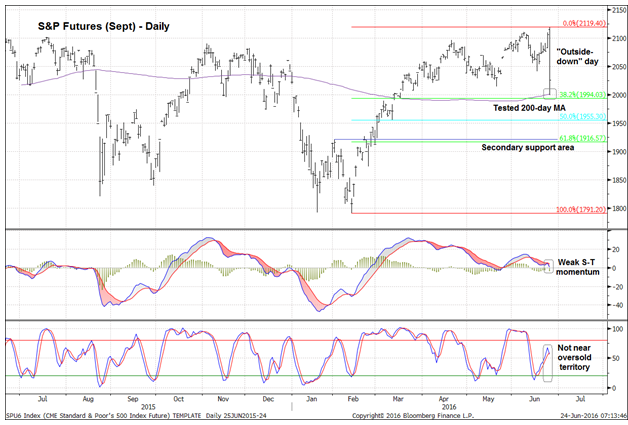
Task: Click the '0.0%(2119.40)' Fibonacci label
Action: pyautogui.click(x=584, y=23)
